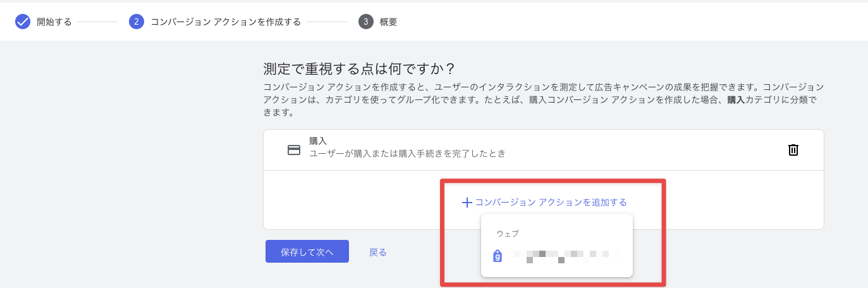
Task: Click the 戻る link
Action: pos(378,252)
